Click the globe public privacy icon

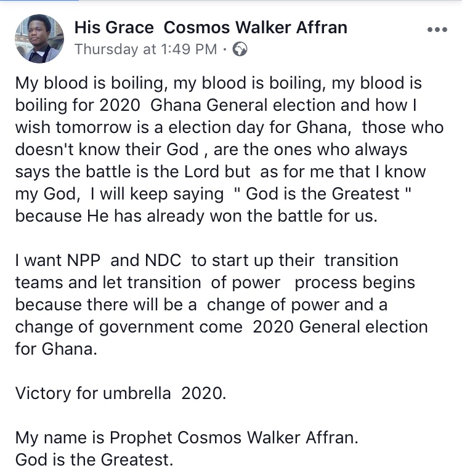[x=240, y=49]
